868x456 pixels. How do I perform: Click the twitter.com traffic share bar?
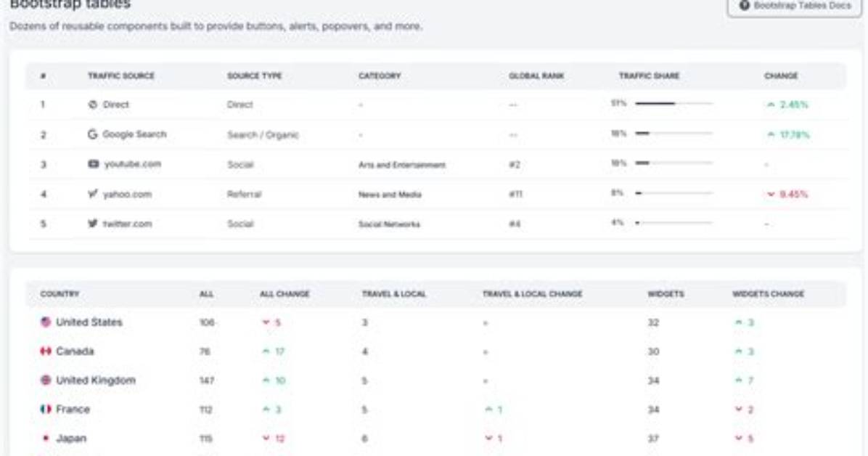click(x=673, y=223)
